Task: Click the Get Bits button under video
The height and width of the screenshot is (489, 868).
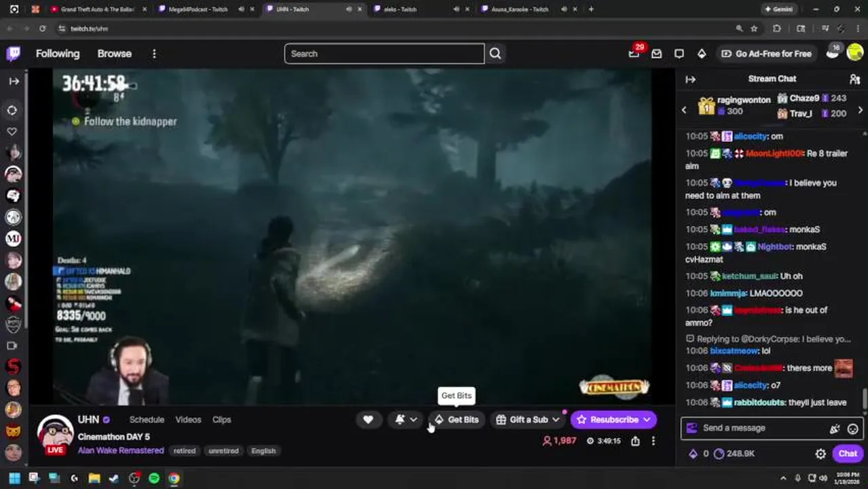Action: (x=457, y=420)
